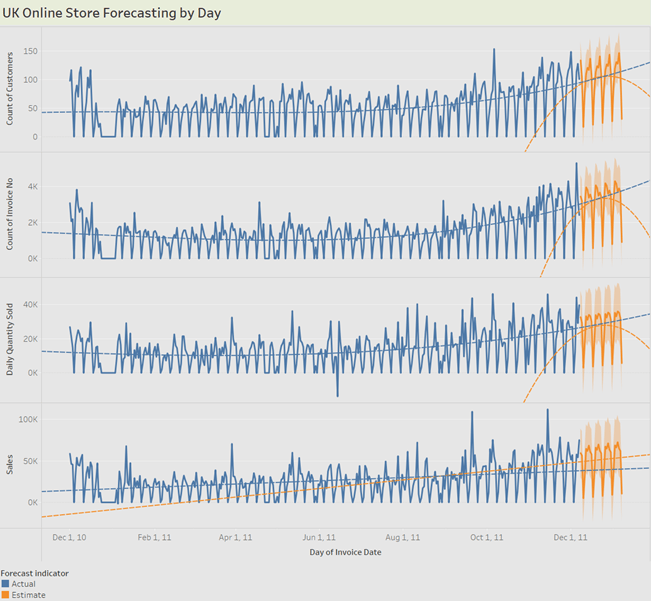Click the Daily Quantity Sold axis title
Image resolution: width=651 pixels, height=601 pixels.
[10, 340]
